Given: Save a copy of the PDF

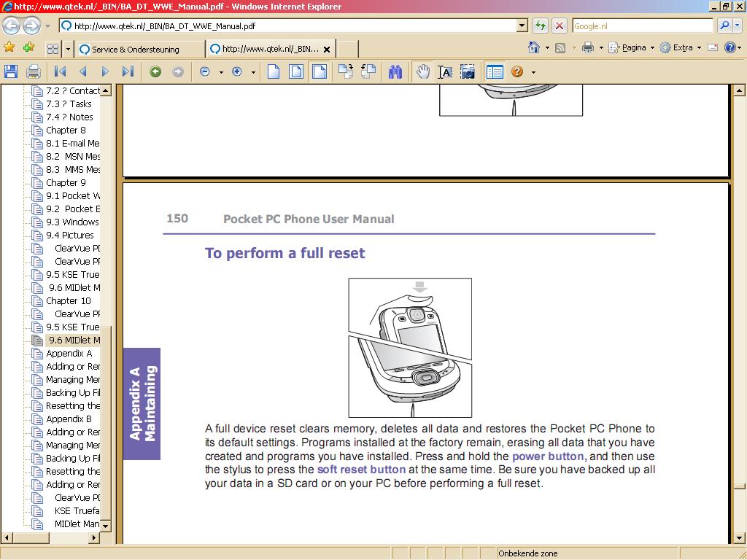Looking at the screenshot, I should (11, 71).
